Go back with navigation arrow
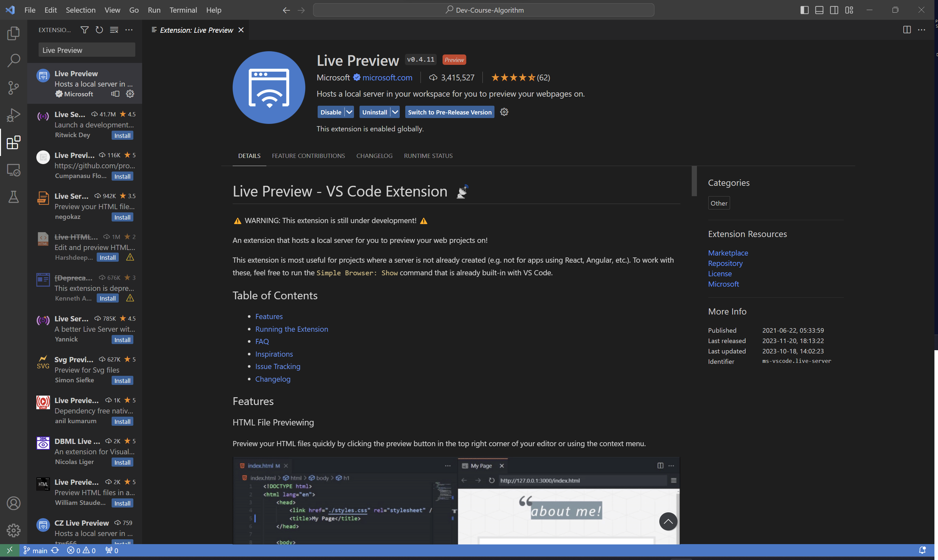938x560 pixels. pyautogui.click(x=286, y=10)
